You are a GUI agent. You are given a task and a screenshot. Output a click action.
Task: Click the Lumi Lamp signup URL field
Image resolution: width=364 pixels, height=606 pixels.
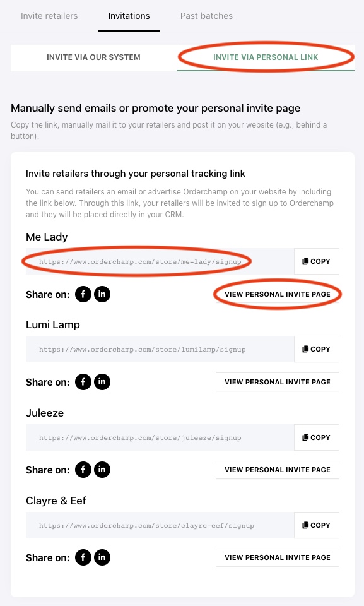(x=160, y=349)
